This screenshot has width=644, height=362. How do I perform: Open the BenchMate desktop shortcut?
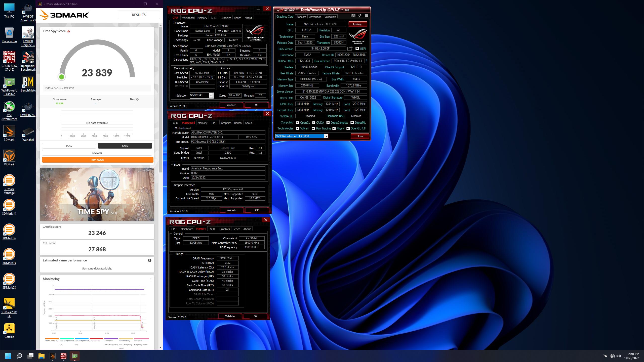28,84
